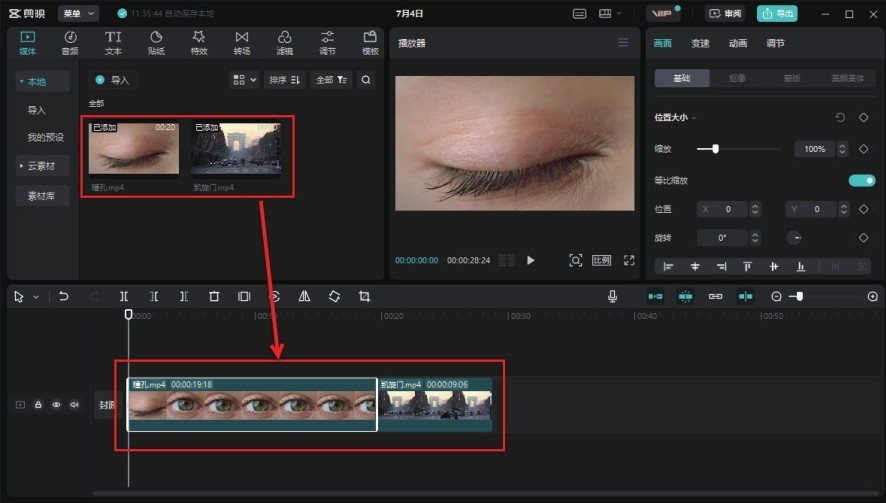Click the player fullscreen icon
Image resolution: width=886 pixels, height=503 pixels.
[629, 260]
